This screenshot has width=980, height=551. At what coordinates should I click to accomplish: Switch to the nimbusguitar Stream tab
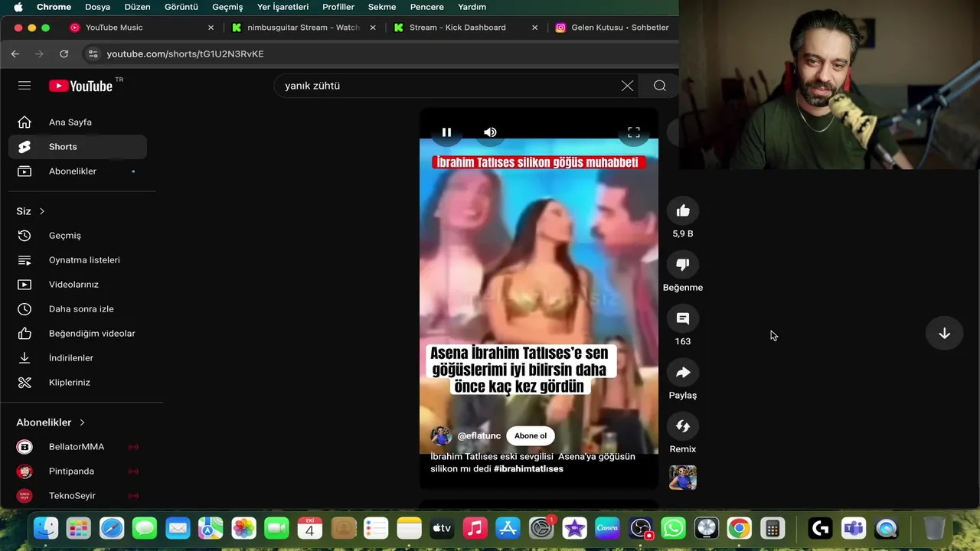304,28
